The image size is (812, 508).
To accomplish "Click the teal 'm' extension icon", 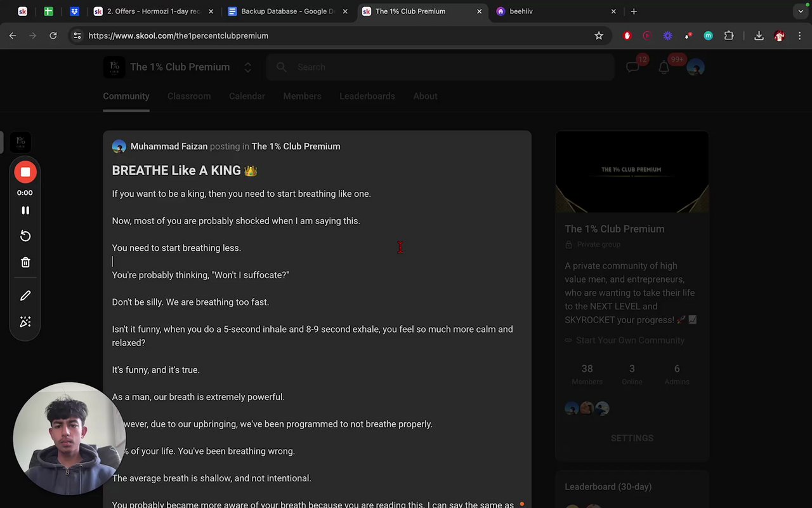I will click(708, 36).
